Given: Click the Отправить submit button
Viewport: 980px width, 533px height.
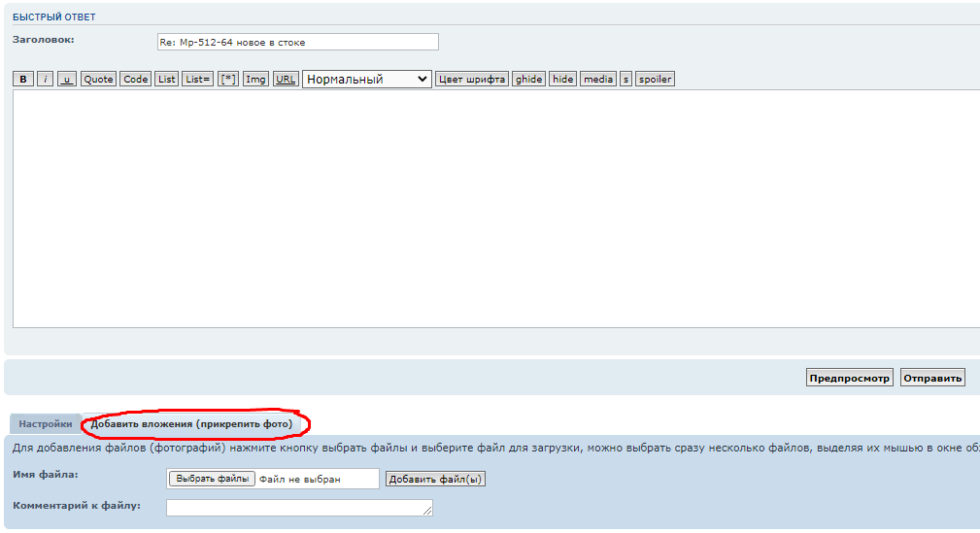Looking at the screenshot, I should (x=932, y=379).
